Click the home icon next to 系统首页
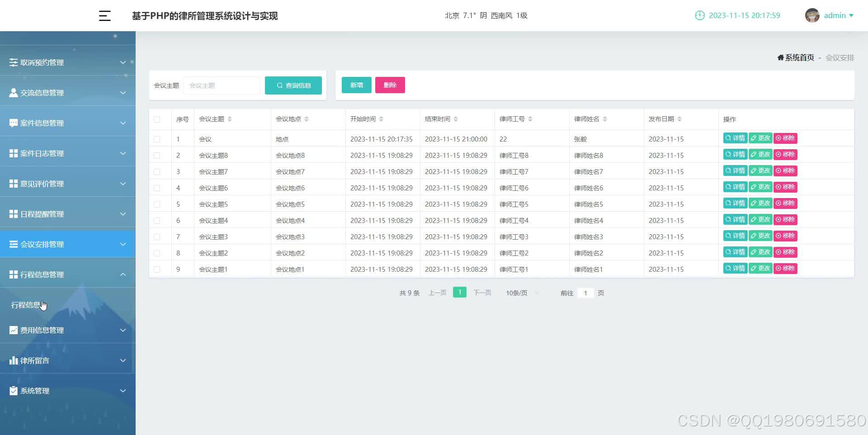 click(x=780, y=57)
